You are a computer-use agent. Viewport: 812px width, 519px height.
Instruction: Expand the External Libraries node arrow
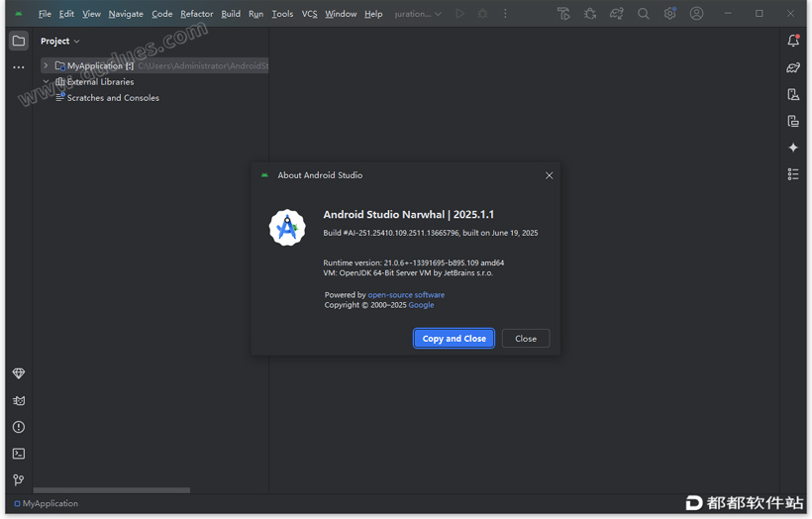point(46,81)
